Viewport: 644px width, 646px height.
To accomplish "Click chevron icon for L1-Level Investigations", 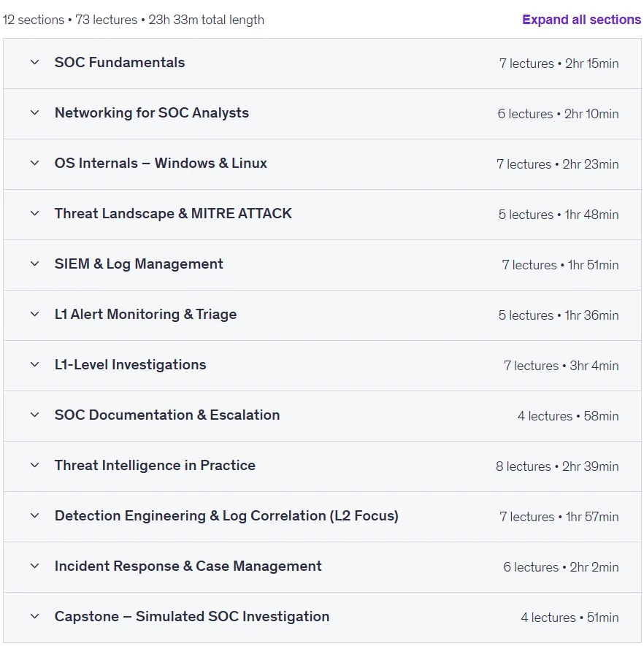I will [x=34, y=365].
